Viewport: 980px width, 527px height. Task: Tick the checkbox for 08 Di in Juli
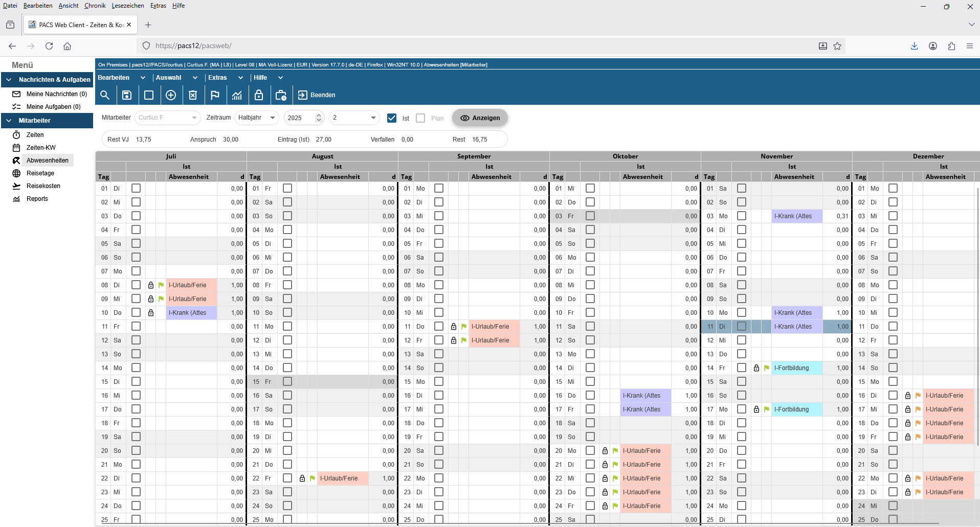tap(136, 285)
